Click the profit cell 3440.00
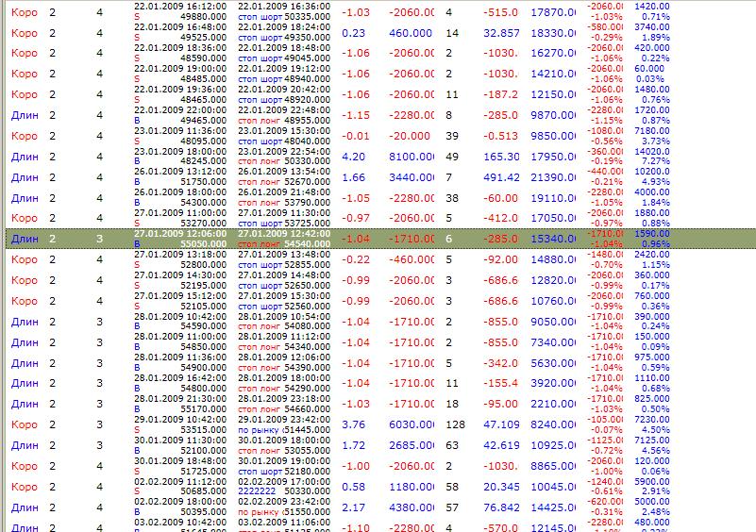This screenshot has height=532, width=756. (x=412, y=178)
